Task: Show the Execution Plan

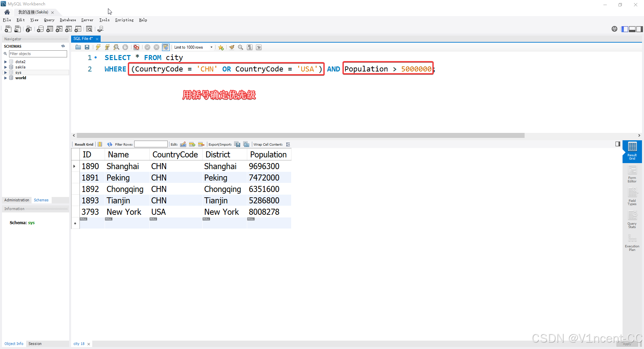Action: [632, 243]
